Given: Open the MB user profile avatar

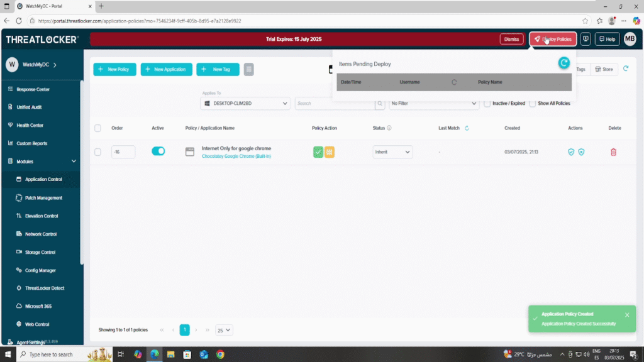Looking at the screenshot, I should tap(630, 39).
